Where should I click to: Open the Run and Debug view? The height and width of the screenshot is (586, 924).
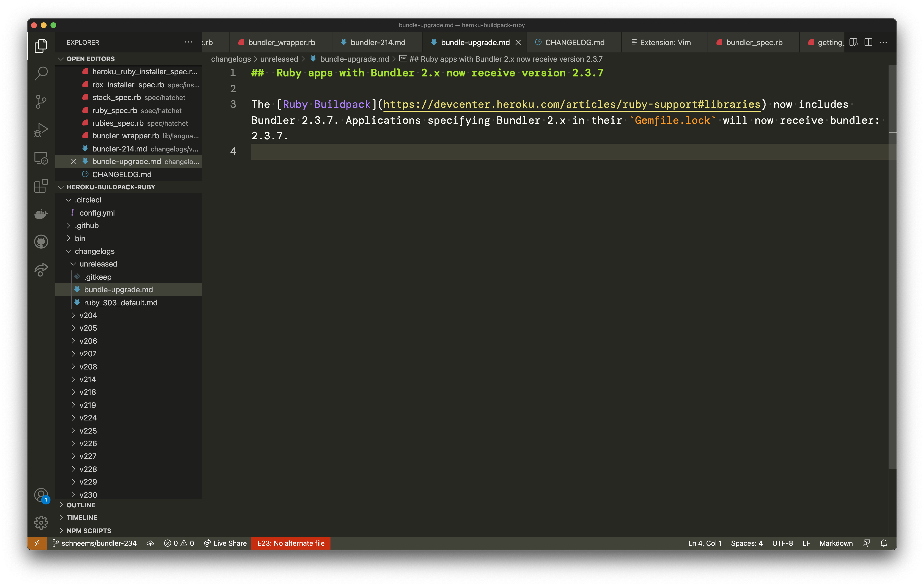tap(41, 130)
